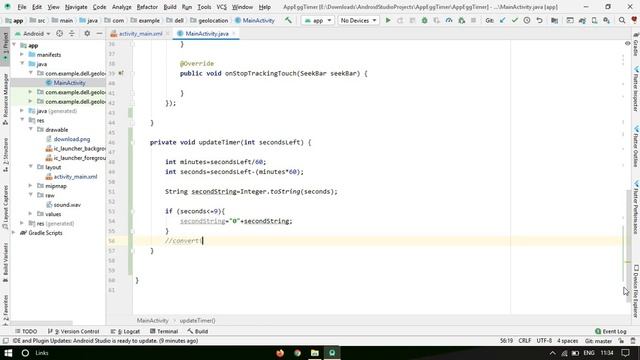This screenshot has height=360, width=640.
Task: Click the Debug app bug icon
Action: click(424, 20)
